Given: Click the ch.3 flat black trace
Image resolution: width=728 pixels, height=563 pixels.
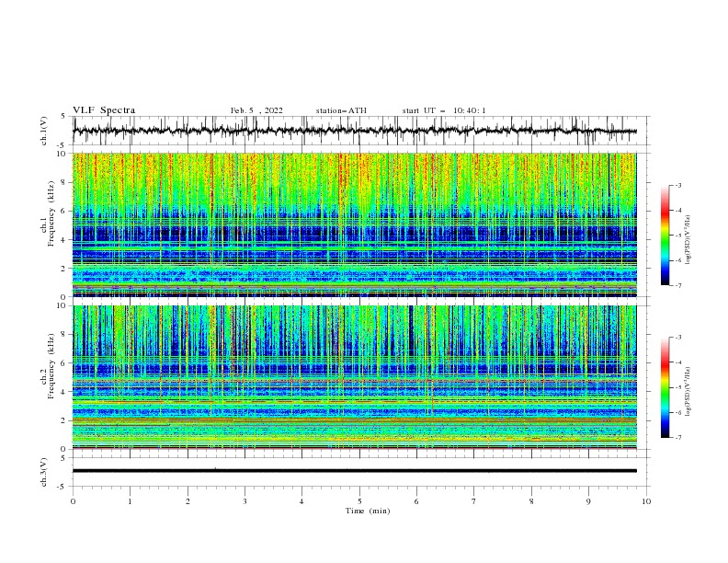Looking at the screenshot, I should tap(354, 471).
